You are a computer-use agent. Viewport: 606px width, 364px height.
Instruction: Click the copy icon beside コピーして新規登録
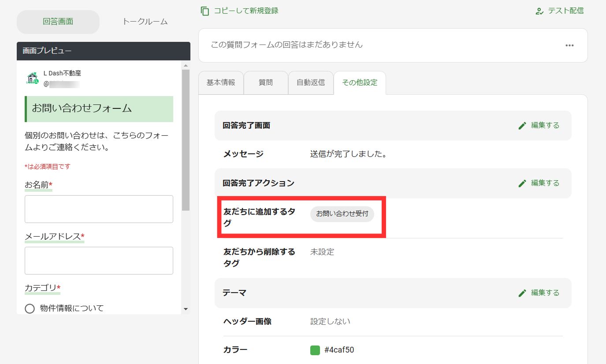204,11
